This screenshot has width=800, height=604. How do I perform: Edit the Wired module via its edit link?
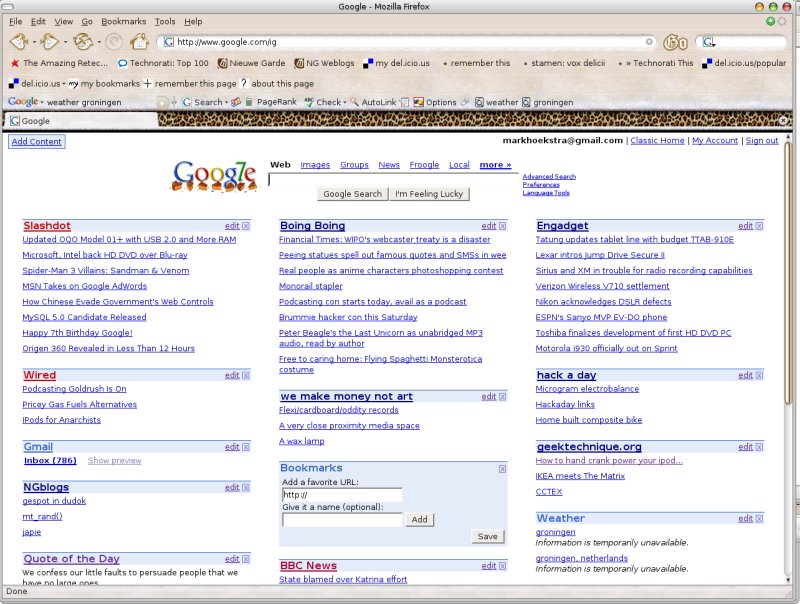pyautogui.click(x=232, y=375)
